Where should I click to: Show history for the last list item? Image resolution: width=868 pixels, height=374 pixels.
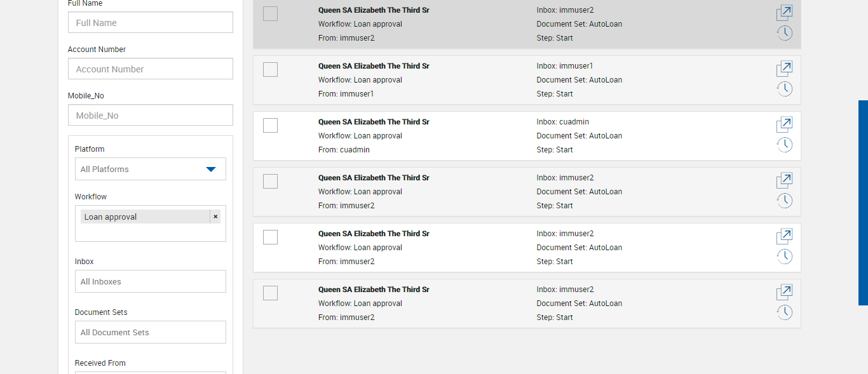click(785, 312)
